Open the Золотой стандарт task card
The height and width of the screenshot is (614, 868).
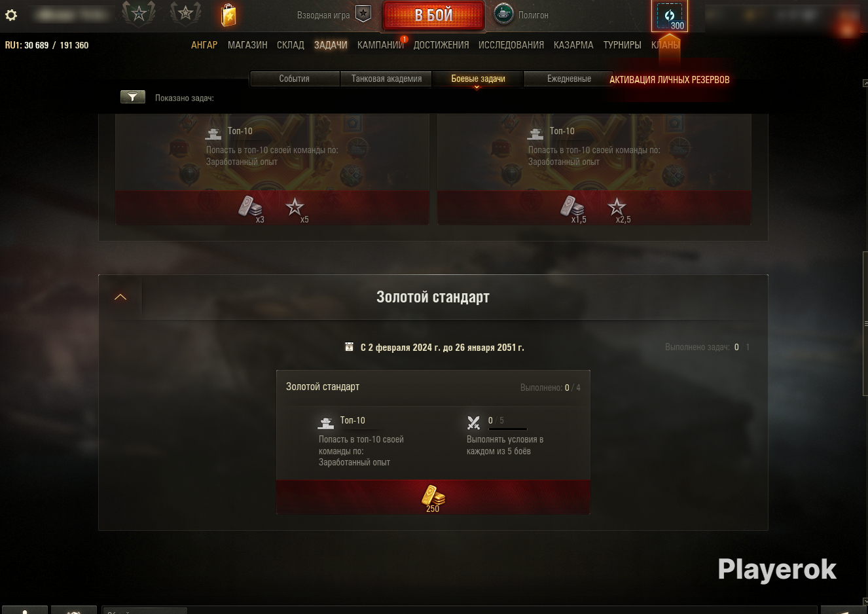tap(433, 442)
